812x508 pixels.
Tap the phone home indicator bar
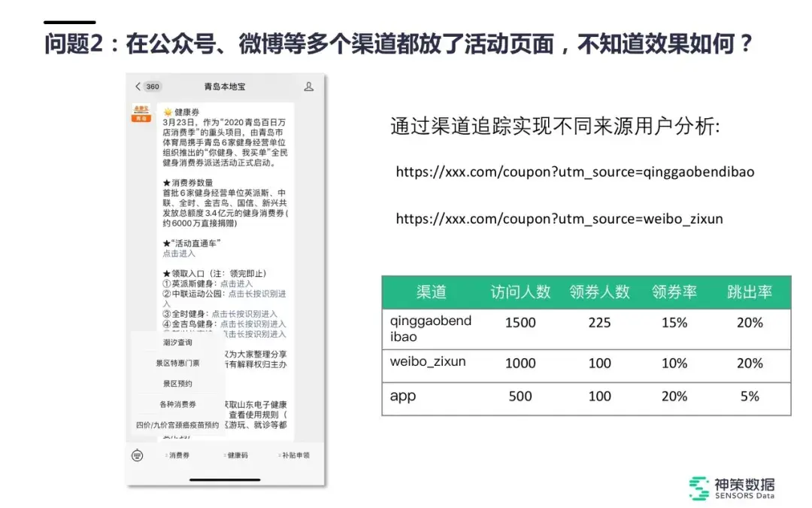point(225,479)
